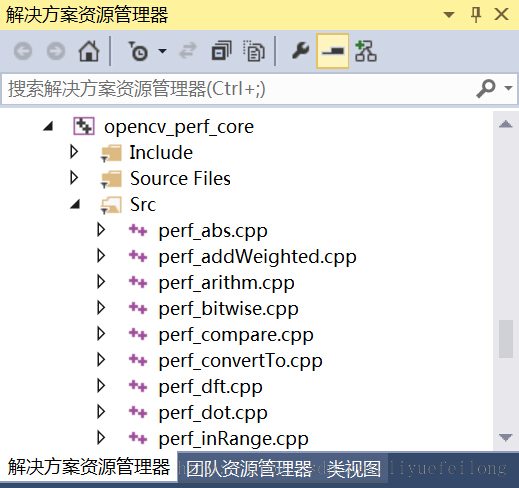This screenshot has height=488, width=519.
Task: Expand the perf_abs.cpp node
Action: (x=101, y=230)
